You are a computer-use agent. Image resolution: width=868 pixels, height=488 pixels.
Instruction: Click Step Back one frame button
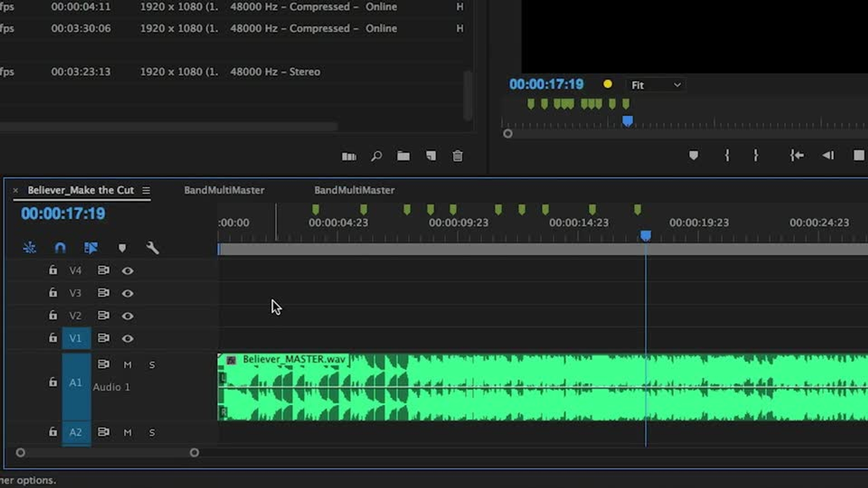[x=828, y=155]
